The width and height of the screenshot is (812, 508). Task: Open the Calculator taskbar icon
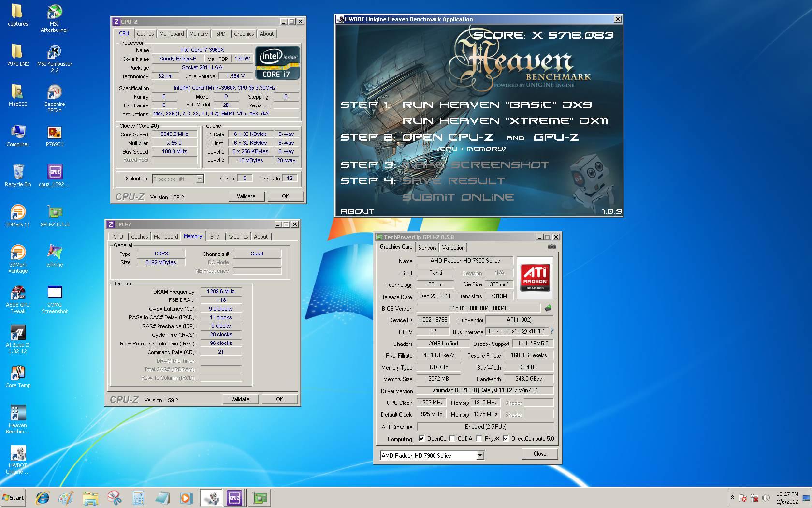(x=138, y=497)
